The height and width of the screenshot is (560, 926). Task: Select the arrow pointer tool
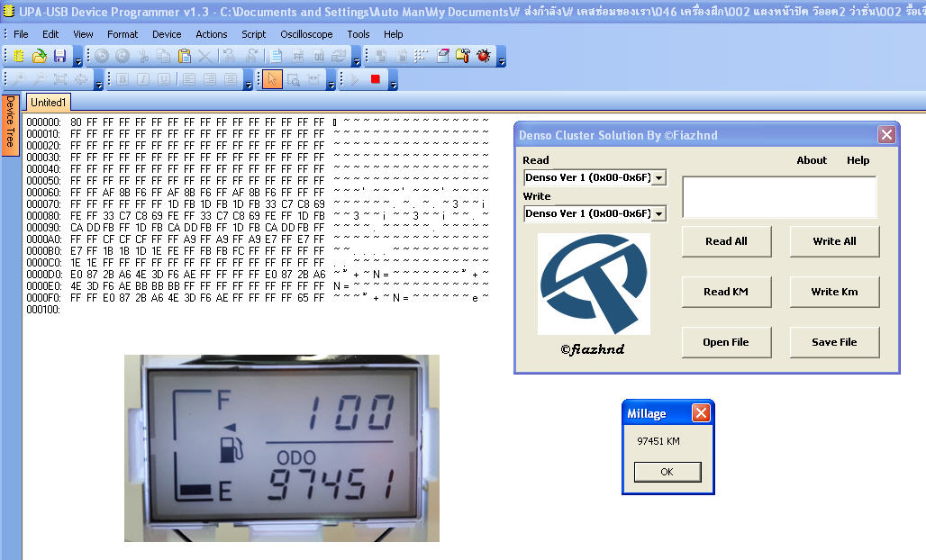pos(272,79)
